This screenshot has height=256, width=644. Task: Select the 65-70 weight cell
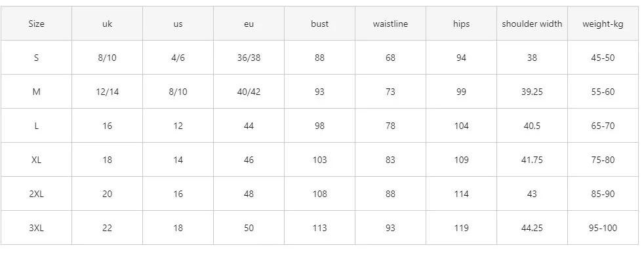[603, 126]
